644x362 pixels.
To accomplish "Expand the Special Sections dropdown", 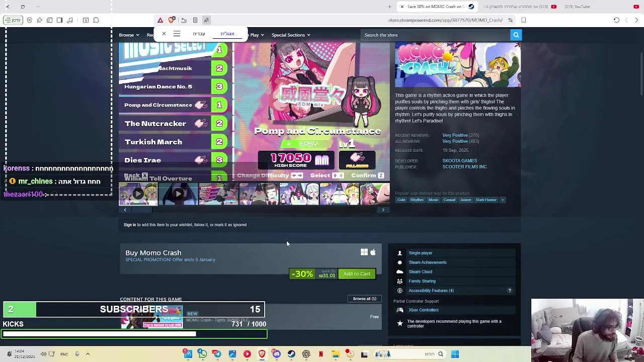I will [291, 35].
